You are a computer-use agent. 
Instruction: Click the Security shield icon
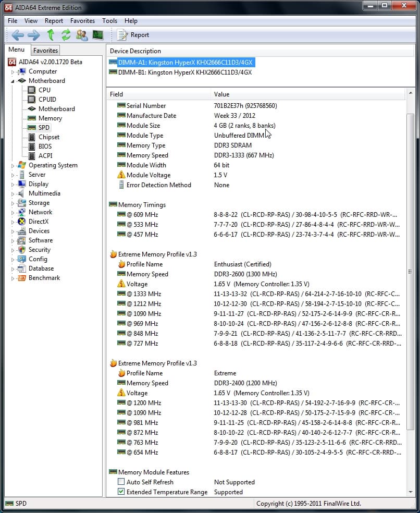pyautogui.click(x=22, y=250)
